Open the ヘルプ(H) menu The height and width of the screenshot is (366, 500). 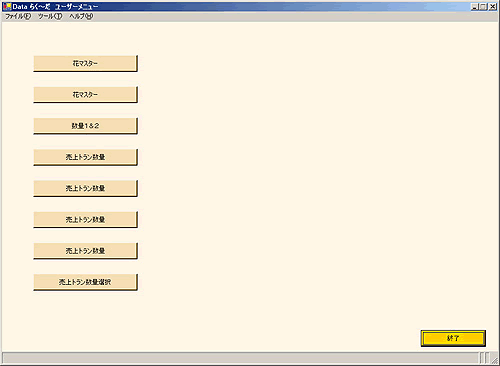click(81, 16)
